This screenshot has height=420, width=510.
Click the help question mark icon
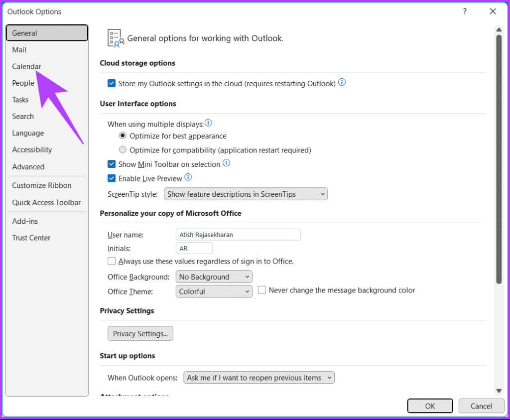(465, 12)
